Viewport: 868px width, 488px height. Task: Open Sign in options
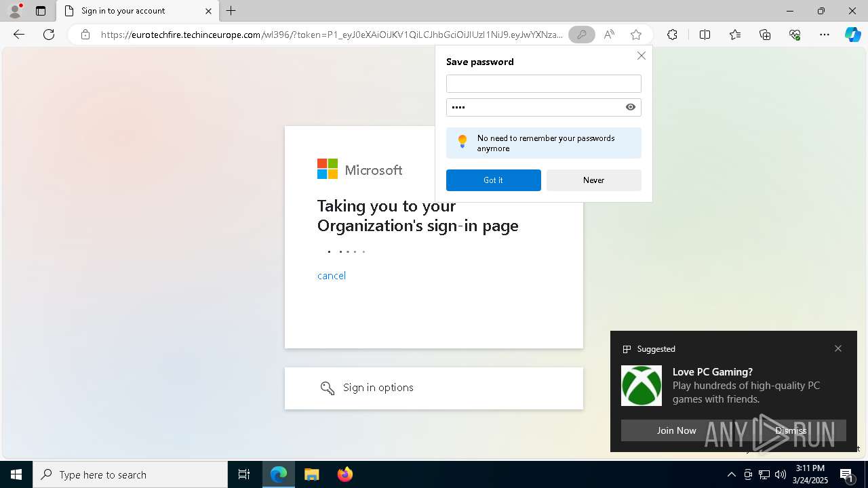pyautogui.click(x=434, y=388)
